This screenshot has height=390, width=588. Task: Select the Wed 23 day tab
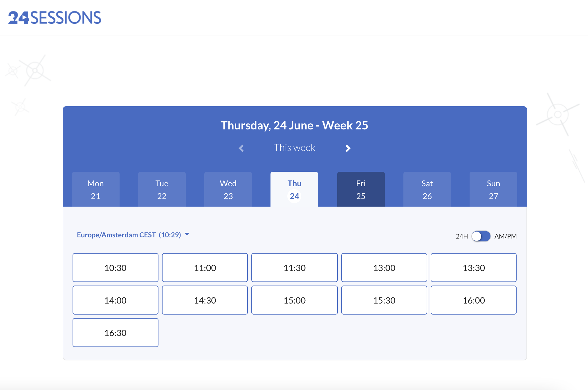pyautogui.click(x=228, y=189)
